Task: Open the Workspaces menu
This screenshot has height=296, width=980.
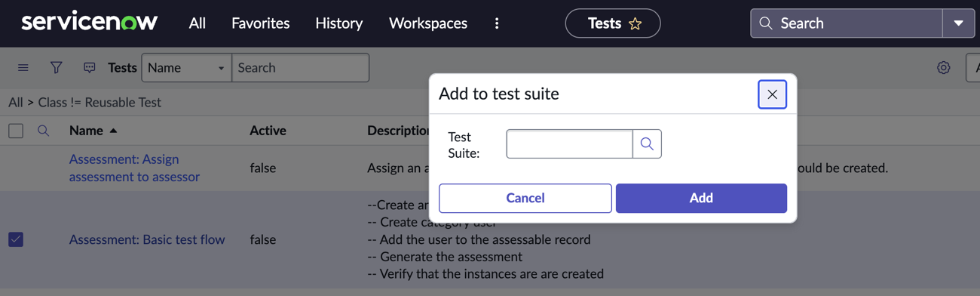Action: [x=427, y=23]
